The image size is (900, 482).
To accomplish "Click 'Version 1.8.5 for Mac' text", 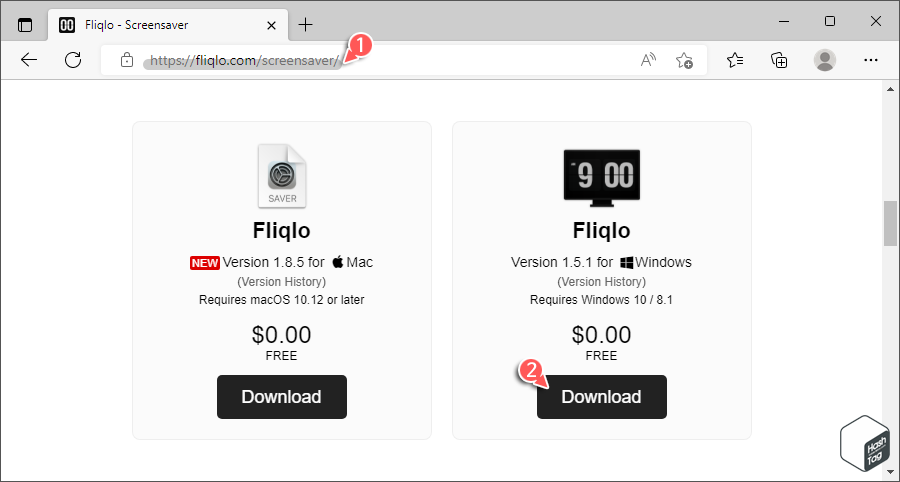I will tap(298, 262).
